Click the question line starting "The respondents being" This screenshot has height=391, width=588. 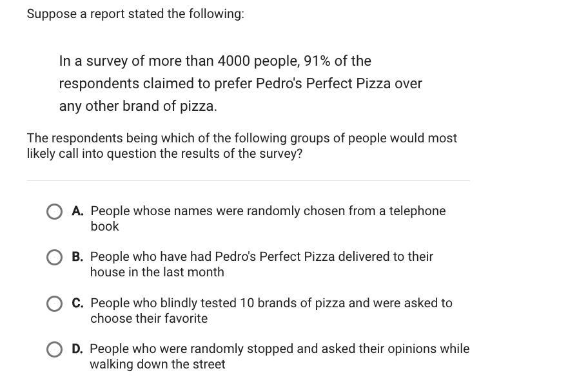[x=242, y=138]
